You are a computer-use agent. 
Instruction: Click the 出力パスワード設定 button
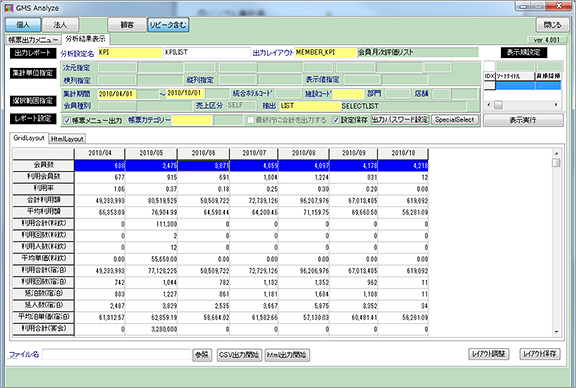(400, 119)
